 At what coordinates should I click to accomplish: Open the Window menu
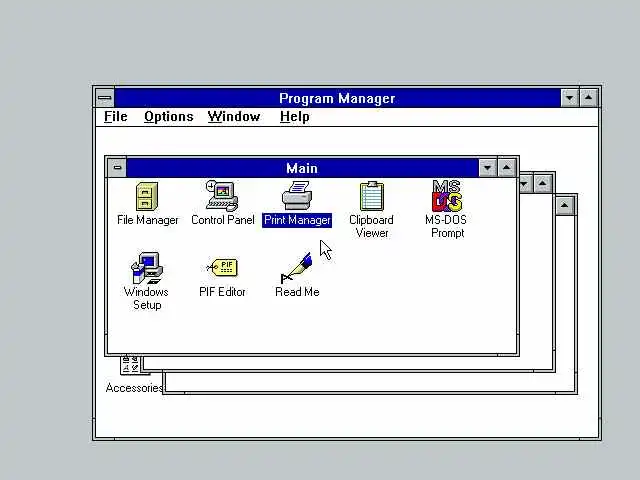[x=234, y=117]
